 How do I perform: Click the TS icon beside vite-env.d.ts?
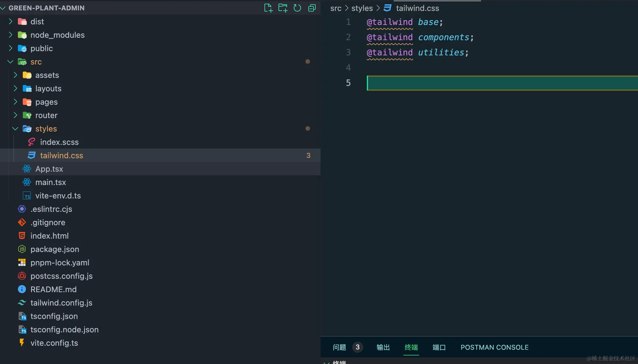pos(27,196)
